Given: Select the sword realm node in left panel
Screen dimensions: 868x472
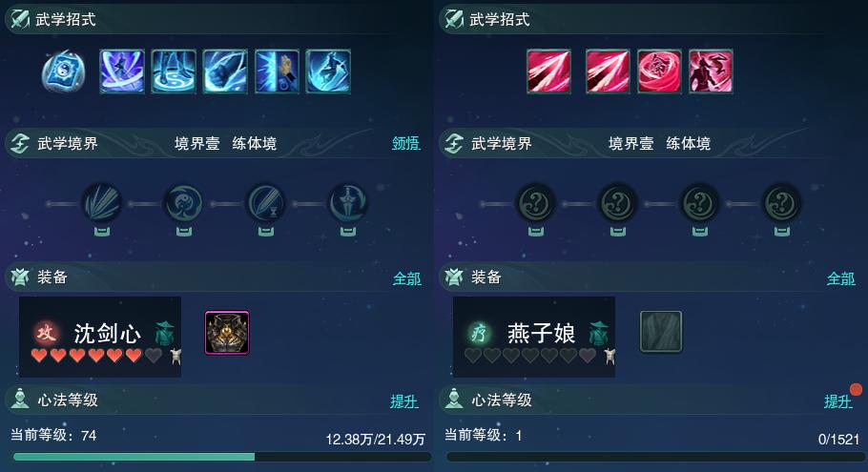Looking at the screenshot, I should pos(347,204).
